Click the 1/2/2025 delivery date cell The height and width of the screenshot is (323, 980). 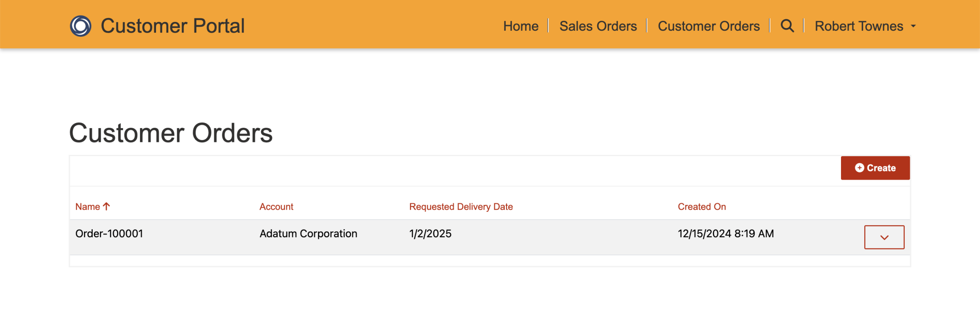pos(430,234)
